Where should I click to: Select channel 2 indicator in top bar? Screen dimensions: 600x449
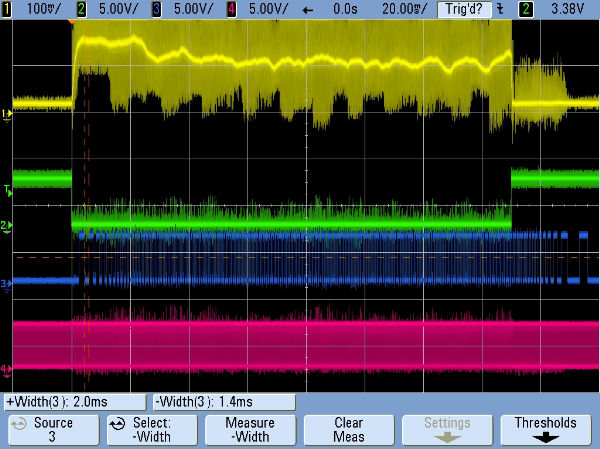pos(82,9)
